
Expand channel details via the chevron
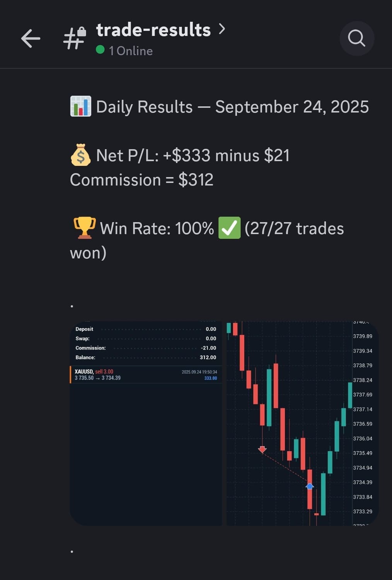point(222,29)
